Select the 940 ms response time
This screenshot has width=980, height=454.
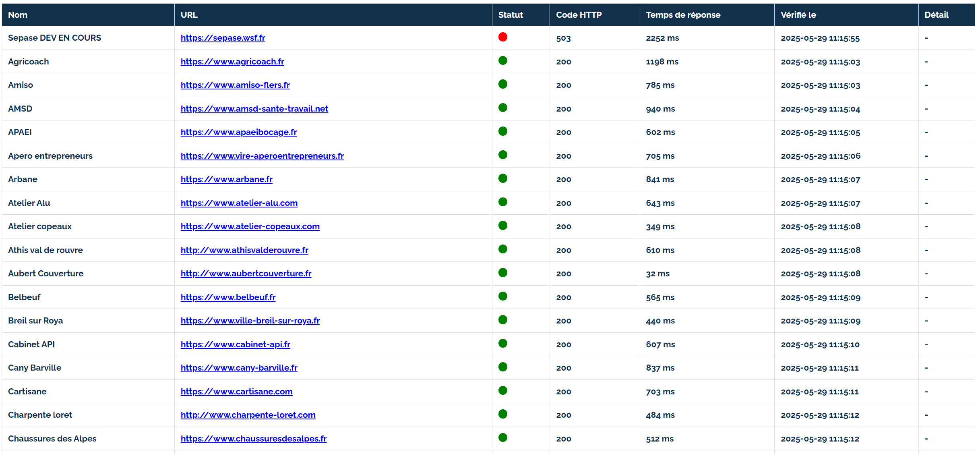(x=660, y=109)
